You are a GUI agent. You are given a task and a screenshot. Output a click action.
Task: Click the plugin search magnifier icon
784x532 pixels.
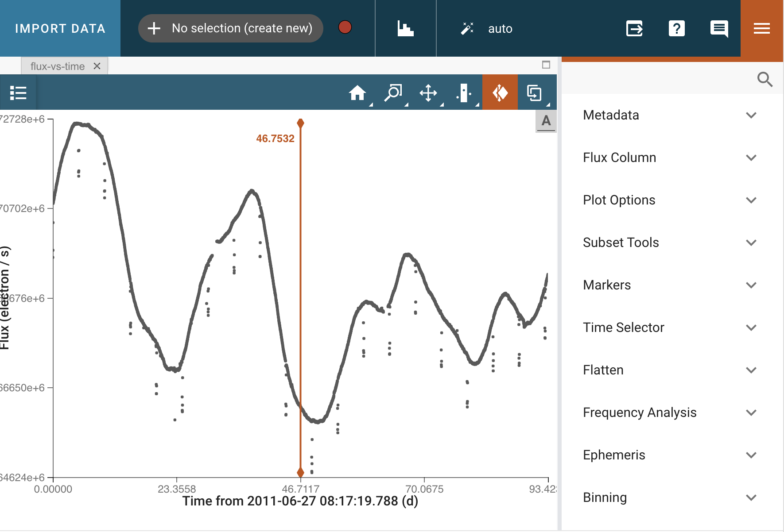click(765, 79)
